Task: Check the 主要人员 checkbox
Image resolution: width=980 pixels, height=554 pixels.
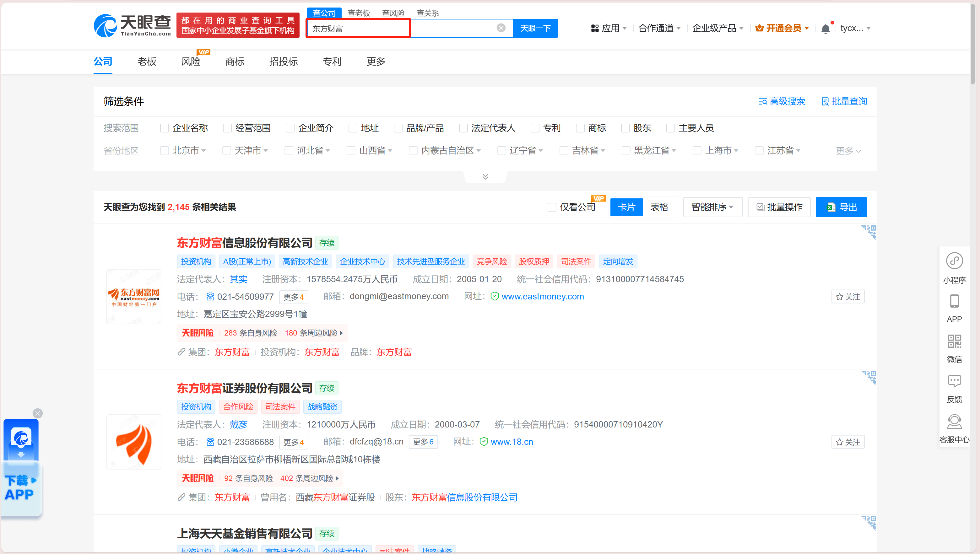Action: (671, 128)
